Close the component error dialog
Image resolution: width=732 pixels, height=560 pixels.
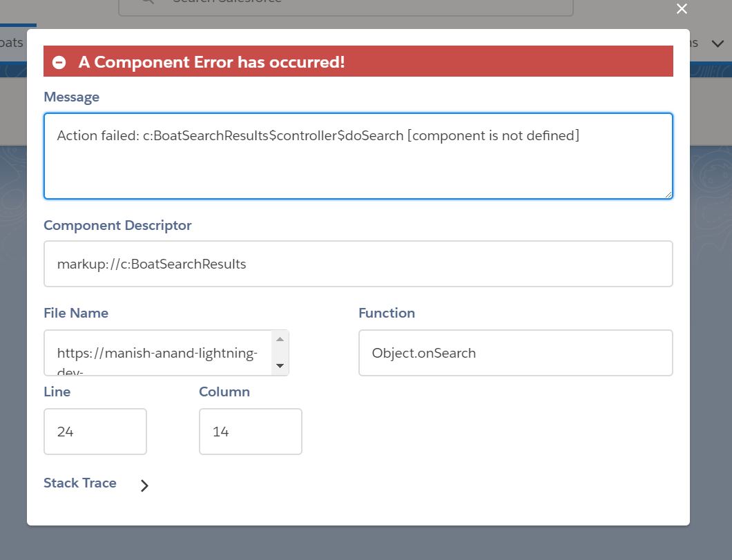[x=682, y=9]
